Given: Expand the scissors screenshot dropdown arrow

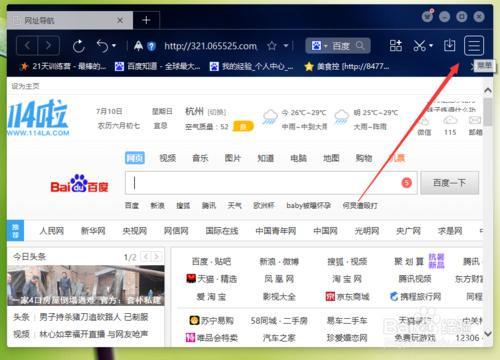Looking at the screenshot, I should click(x=431, y=46).
